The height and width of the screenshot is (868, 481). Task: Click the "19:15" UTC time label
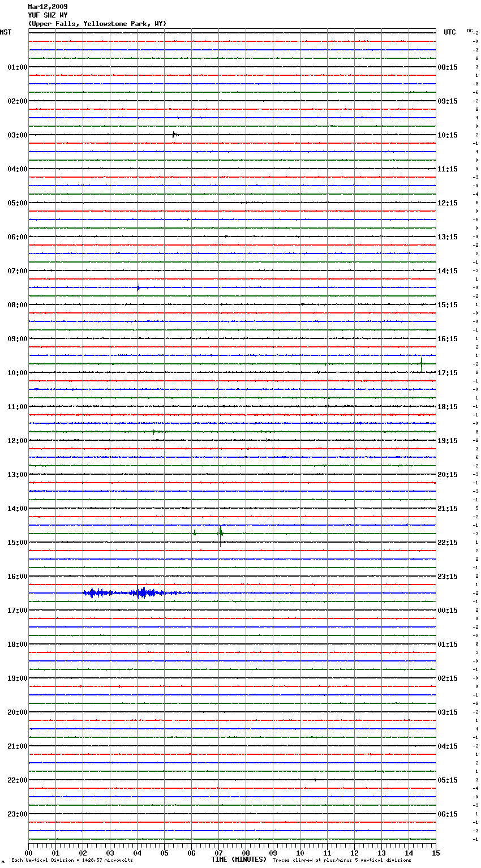(448, 441)
